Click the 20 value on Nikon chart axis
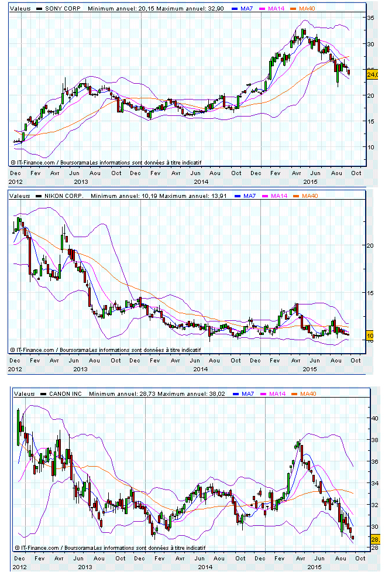 pyautogui.click(x=370, y=246)
